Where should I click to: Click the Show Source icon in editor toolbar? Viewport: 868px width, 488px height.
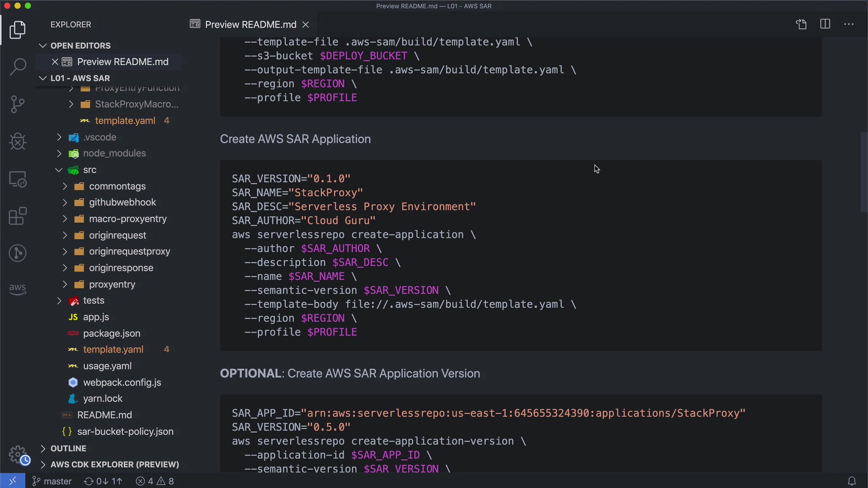[801, 24]
